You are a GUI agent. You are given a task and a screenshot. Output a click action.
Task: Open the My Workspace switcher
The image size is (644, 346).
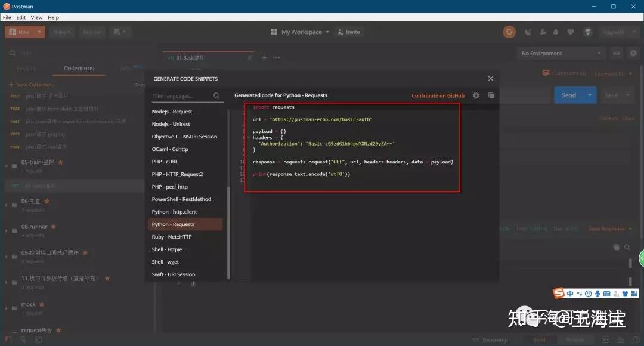[x=300, y=32]
